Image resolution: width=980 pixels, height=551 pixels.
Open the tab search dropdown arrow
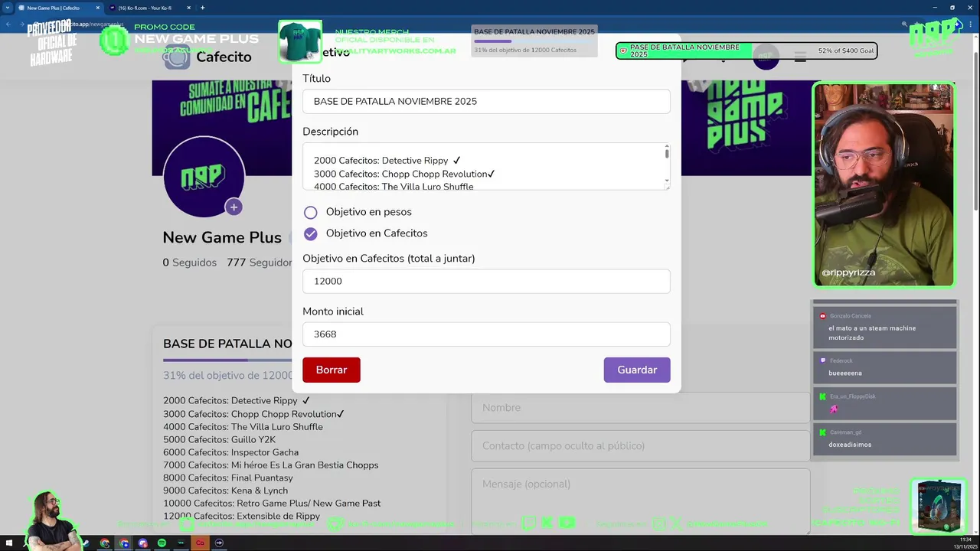[x=8, y=8]
